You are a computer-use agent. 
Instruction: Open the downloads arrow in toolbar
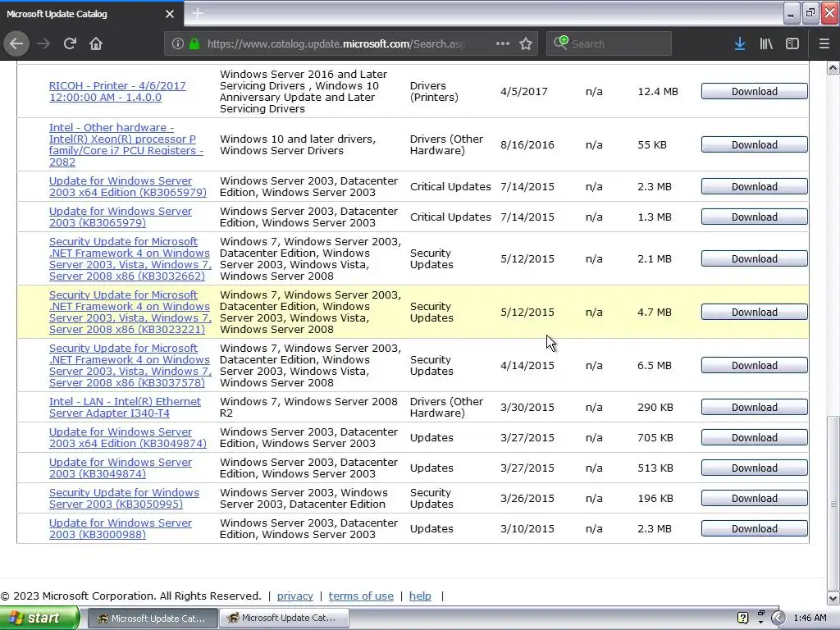click(740, 43)
